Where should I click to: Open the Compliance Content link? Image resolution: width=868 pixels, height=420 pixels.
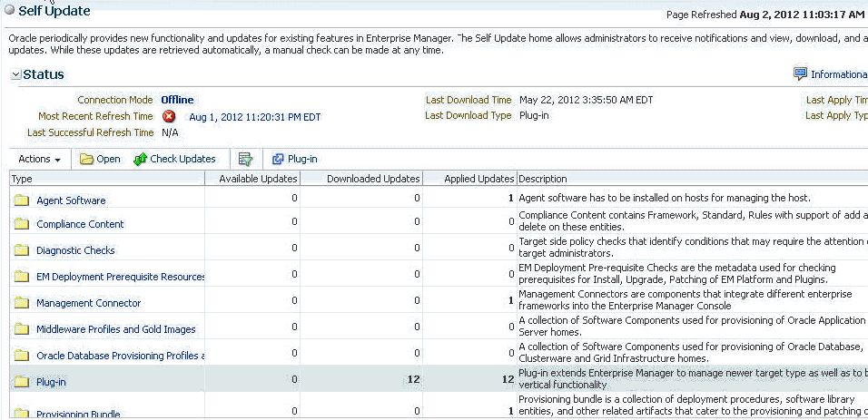pyautogui.click(x=80, y=224)
